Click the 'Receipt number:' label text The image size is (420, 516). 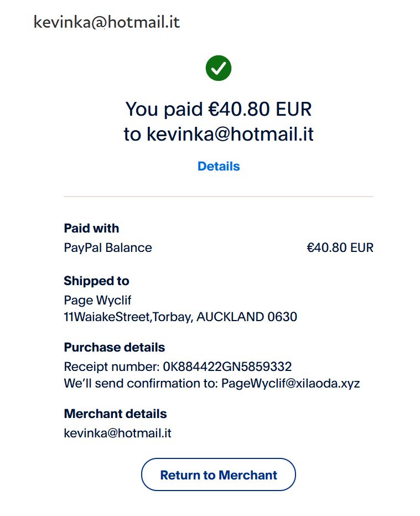click(x=111, y=367)
